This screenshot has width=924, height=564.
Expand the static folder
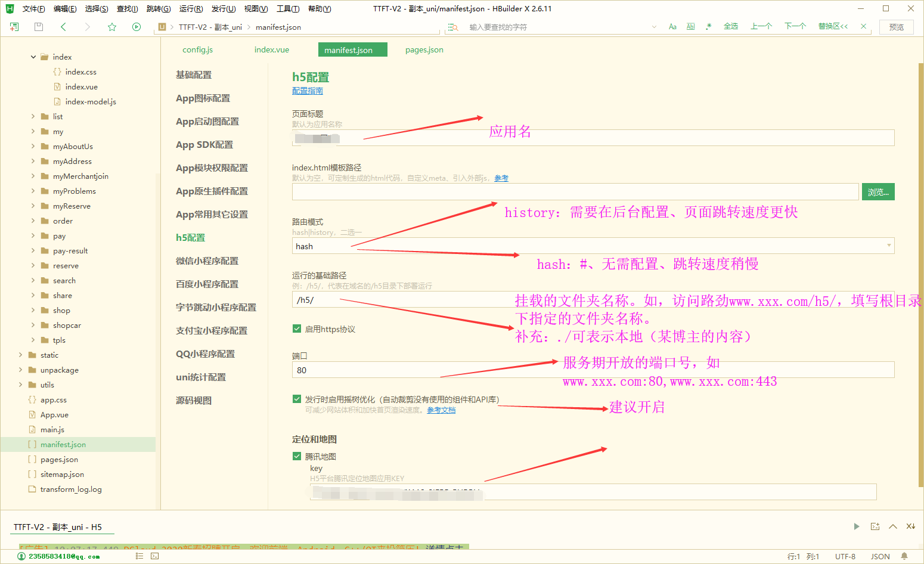point(21,355)
